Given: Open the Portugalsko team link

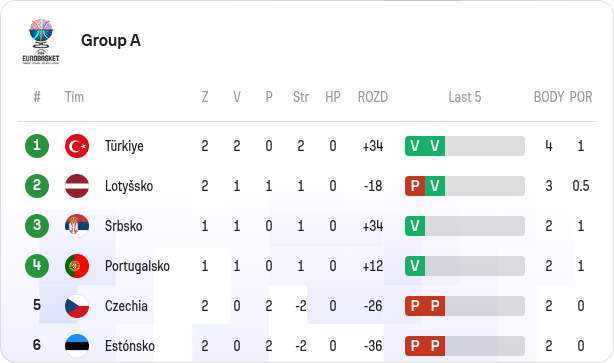Looking at the screenshot, I should point(137,266).
